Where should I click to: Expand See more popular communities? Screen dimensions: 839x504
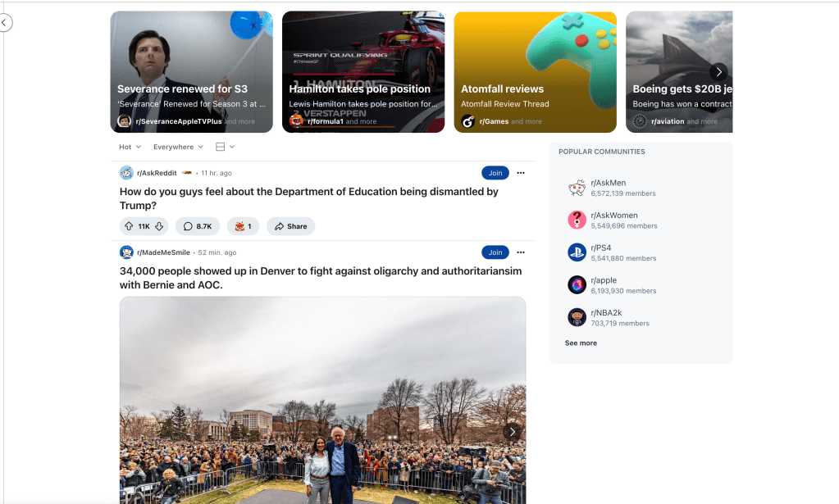point(581,343)
